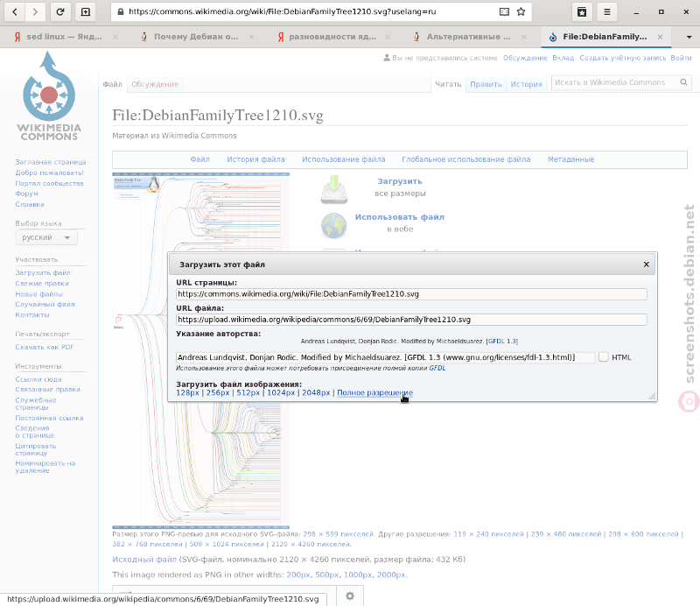This screenshot has width=700, height=606.
Task: Select the 'Читать' page tab
Action: click(448, 84)
